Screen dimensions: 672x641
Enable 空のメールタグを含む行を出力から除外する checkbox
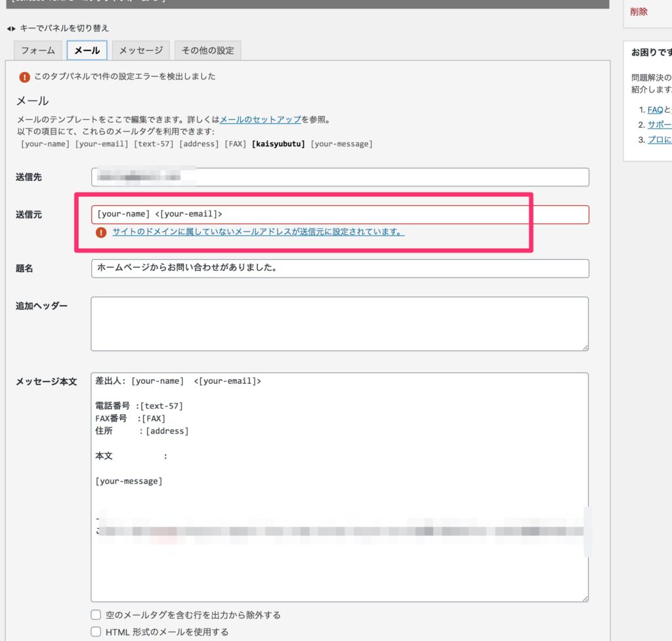point(96,615)
